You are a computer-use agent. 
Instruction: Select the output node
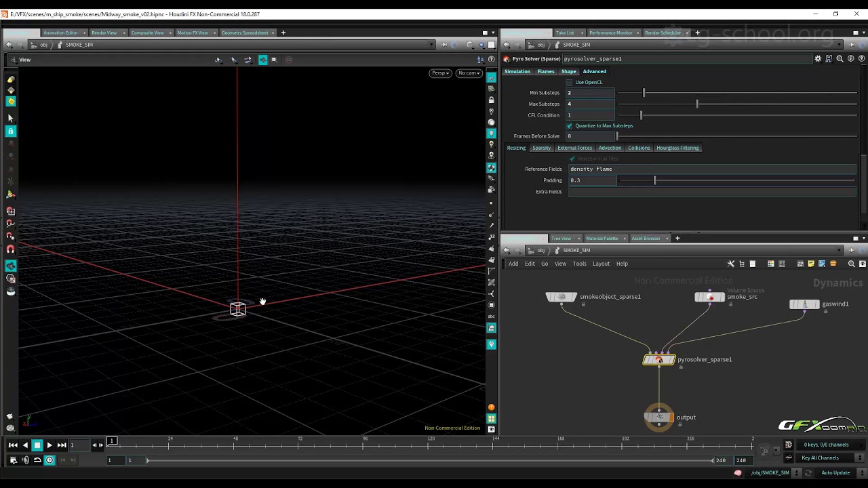tap(659, 418)
